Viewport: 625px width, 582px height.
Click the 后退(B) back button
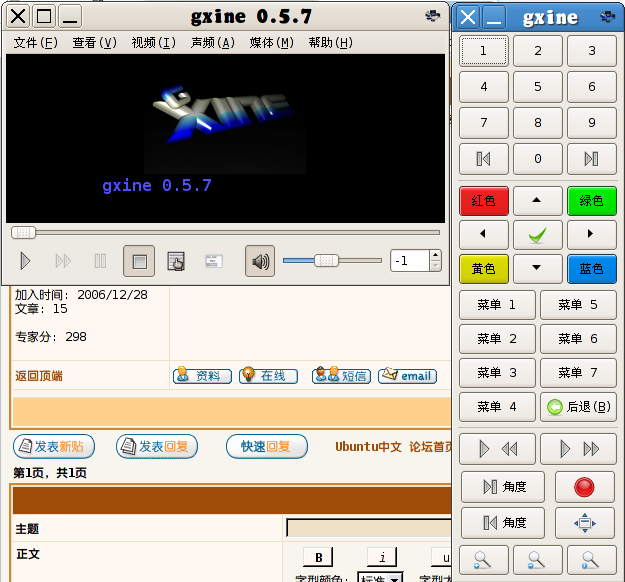point(578,407)
